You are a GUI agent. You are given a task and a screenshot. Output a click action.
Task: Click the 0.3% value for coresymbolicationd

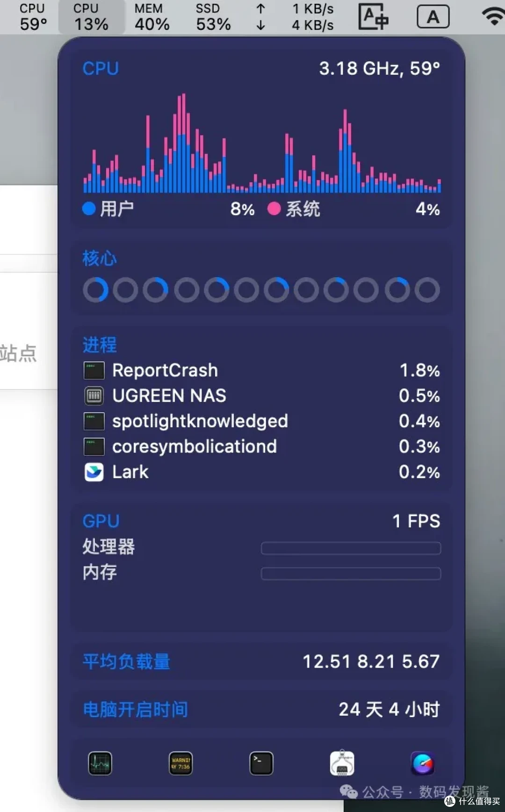tap(419, 446)
